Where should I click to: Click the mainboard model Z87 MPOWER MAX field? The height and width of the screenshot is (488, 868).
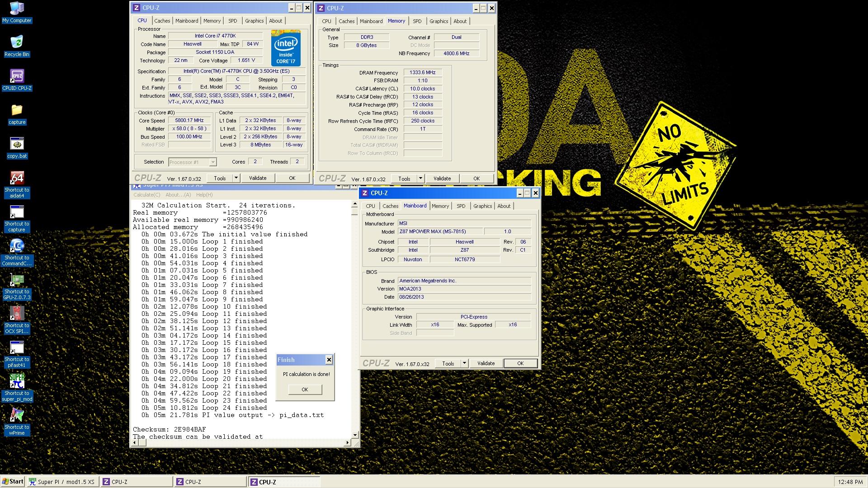click(440, 231)
